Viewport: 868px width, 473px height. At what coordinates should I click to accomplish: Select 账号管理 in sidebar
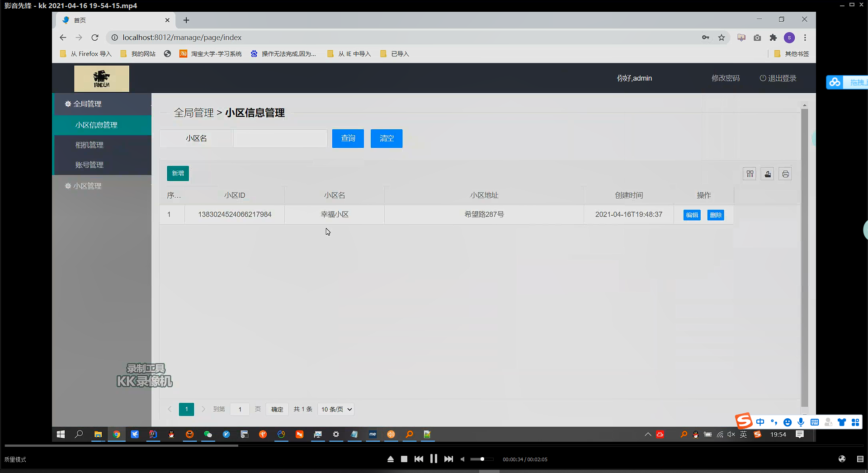tap(103, 165)
